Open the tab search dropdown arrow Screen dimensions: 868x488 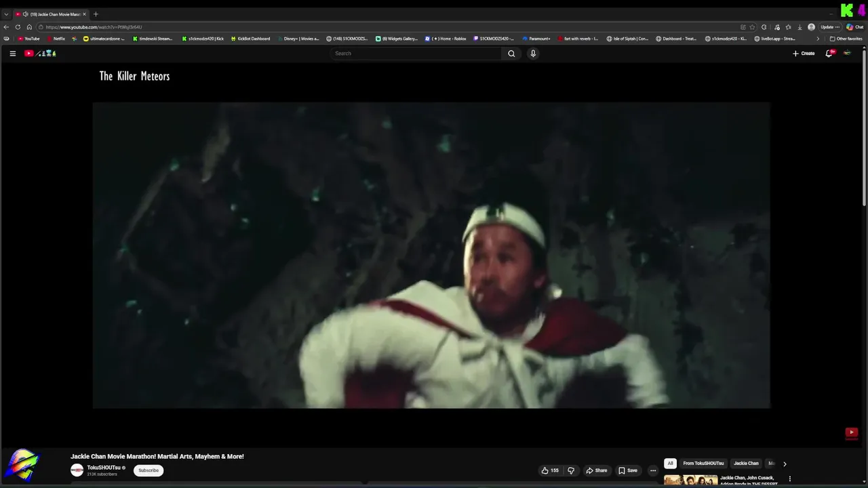pos(6,14)
